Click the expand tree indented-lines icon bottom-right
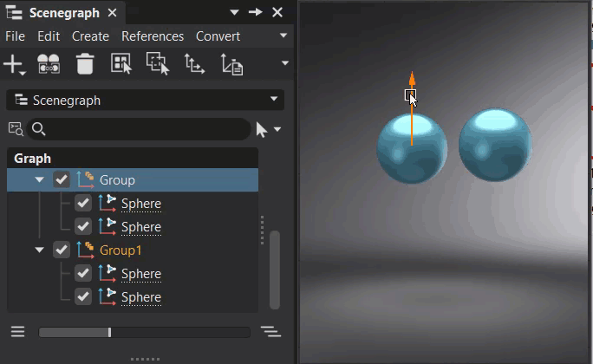 click(270, 332)
